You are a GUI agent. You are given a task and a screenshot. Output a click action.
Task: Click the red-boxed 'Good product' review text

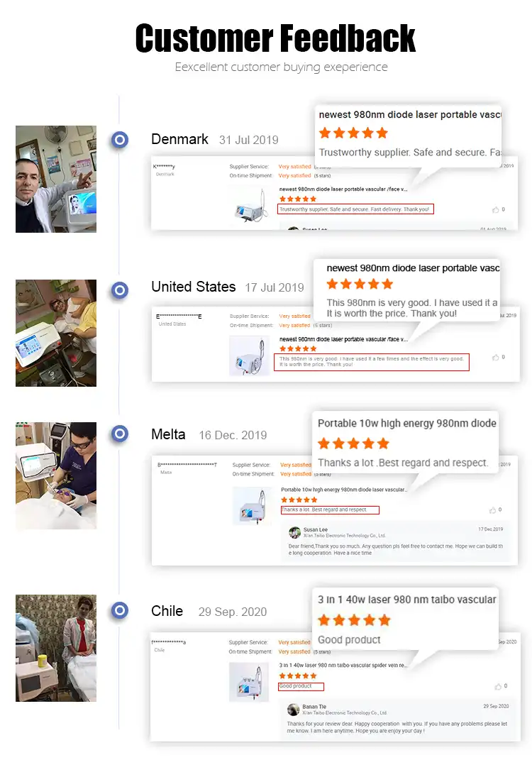(301, 686)
